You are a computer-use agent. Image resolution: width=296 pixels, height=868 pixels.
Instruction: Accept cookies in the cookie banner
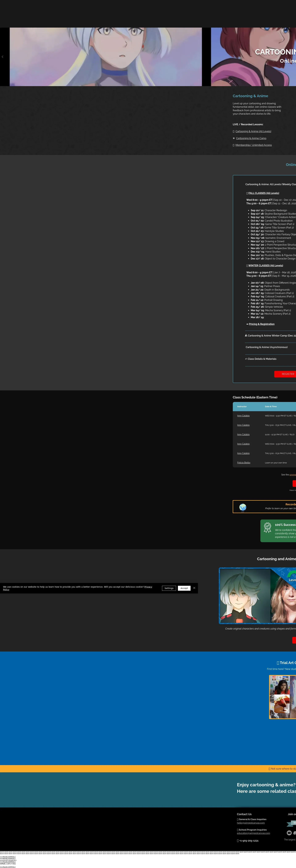[x=184, y=588]
